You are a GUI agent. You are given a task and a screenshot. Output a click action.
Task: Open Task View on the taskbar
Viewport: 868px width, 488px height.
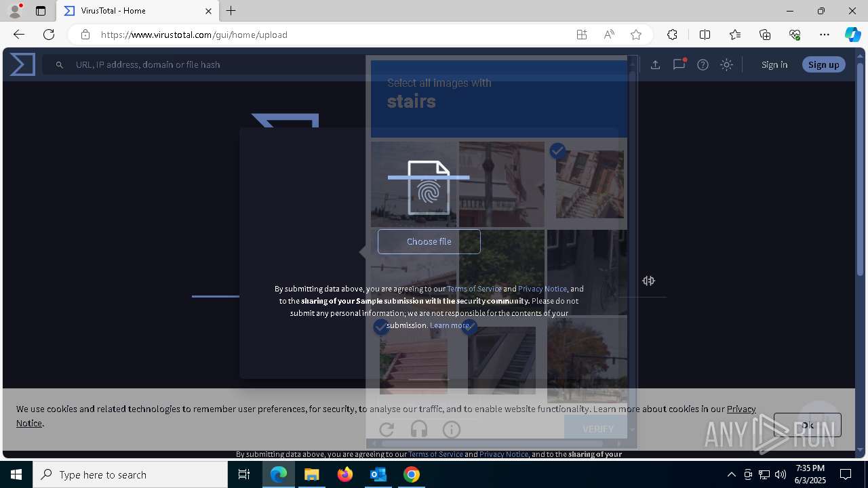(x=244, y=474)
